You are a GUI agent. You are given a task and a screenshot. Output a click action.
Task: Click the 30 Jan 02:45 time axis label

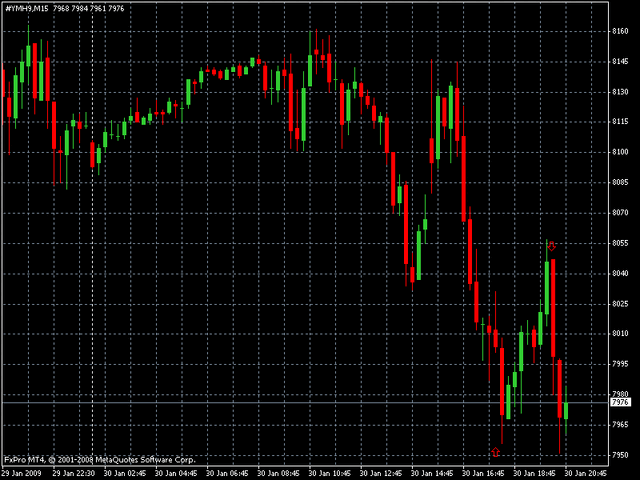click(x=125, y=473)
